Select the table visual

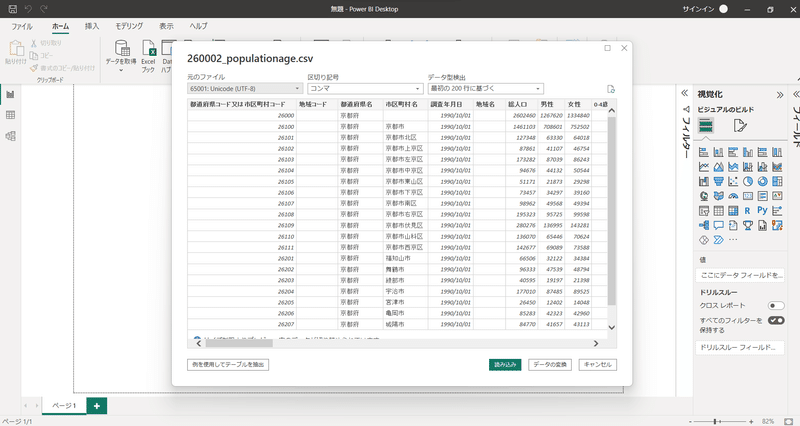coord(718,210)
